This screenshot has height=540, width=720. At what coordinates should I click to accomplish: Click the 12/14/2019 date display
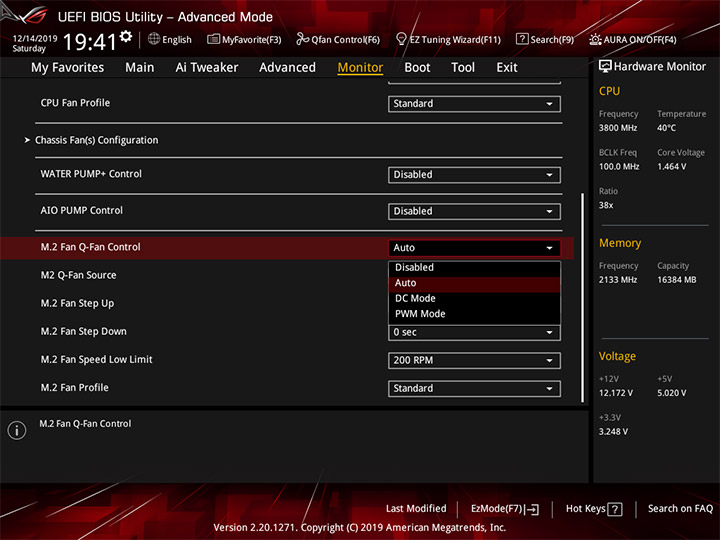34,39
